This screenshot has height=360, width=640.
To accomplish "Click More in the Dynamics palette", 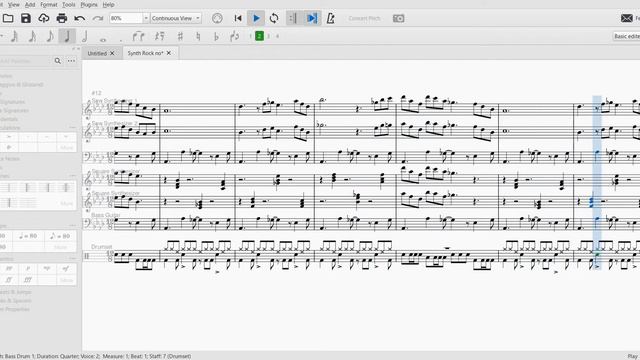I will tap(67, 280).
